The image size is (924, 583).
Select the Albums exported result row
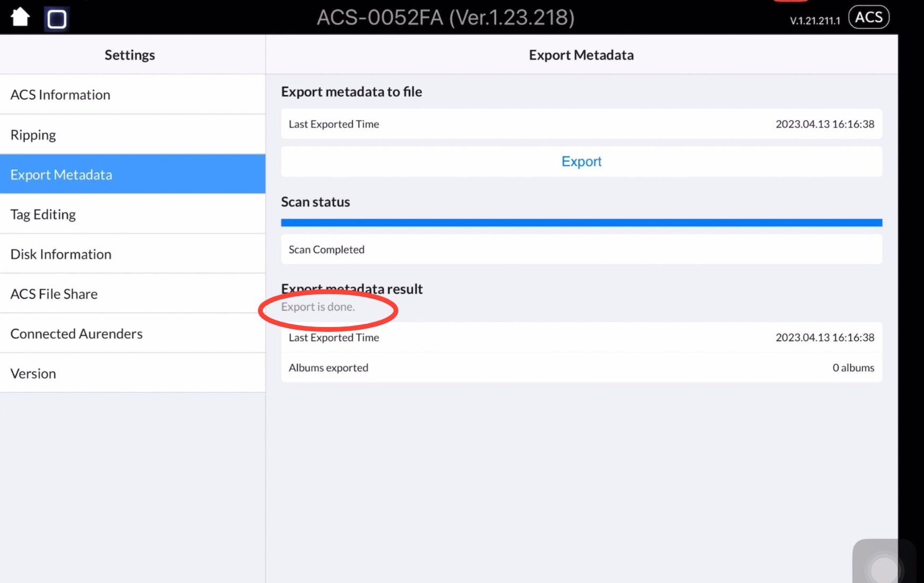pyautogui.click(x=581, y=367)
